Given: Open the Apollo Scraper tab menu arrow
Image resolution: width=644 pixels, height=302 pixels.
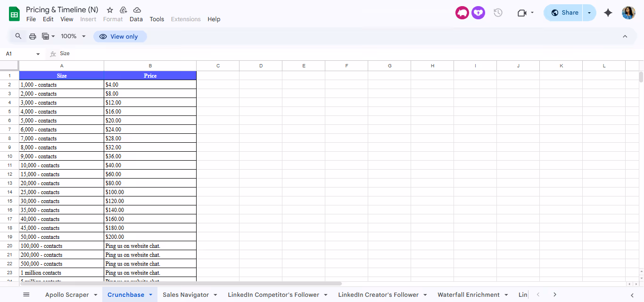Looking at the screenshot, I should point(95,295).
